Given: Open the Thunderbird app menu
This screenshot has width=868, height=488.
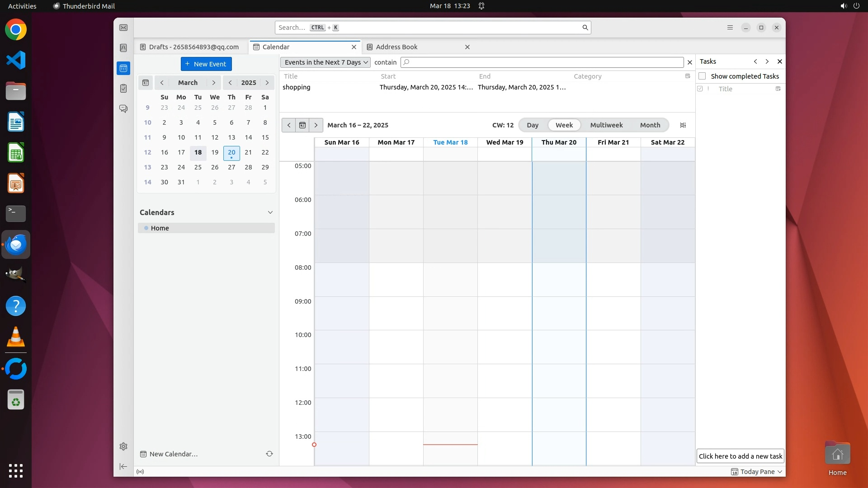Looking at the screenshot, I should click(x=730, y=28).
